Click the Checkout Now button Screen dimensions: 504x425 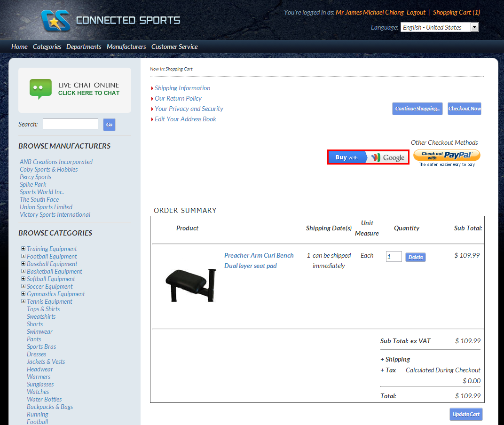tap(465, 109)
